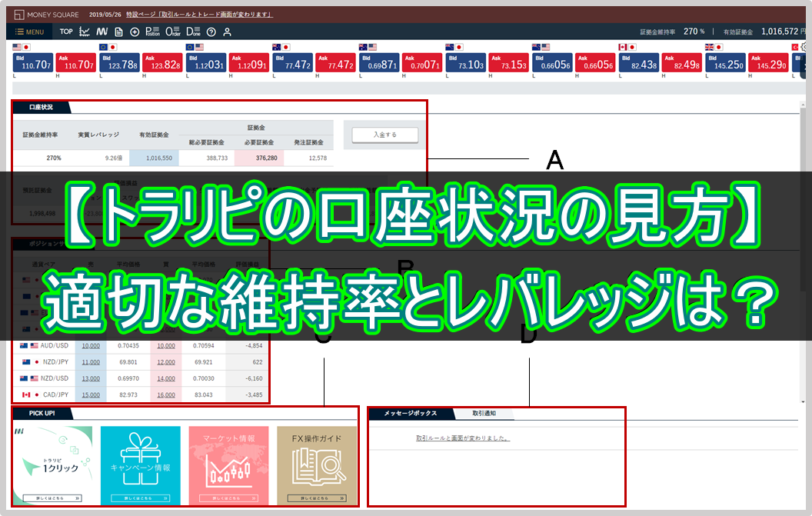Click the 入金する button
The image size is (812, 516).
point(385,135)
